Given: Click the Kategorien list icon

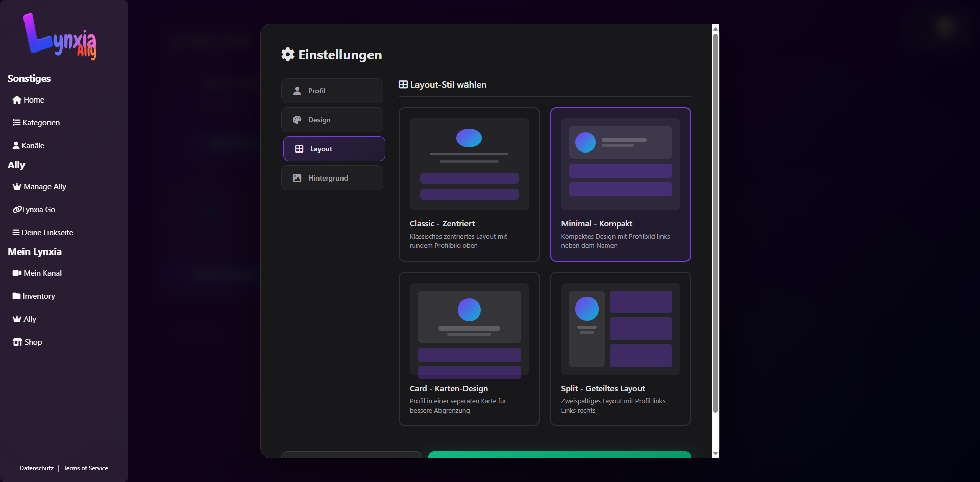Looking at the screenshot, I should point(16,123).
